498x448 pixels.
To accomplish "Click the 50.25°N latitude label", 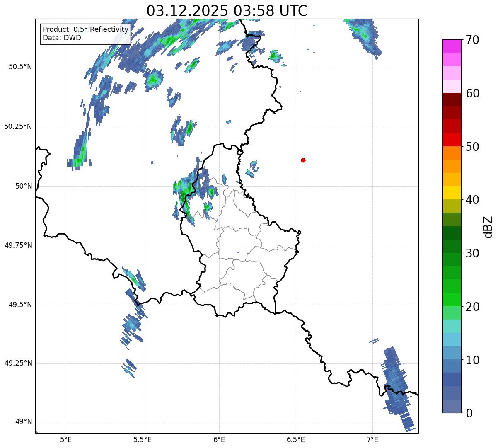I will pyautogui.click(x=18, y=126).
